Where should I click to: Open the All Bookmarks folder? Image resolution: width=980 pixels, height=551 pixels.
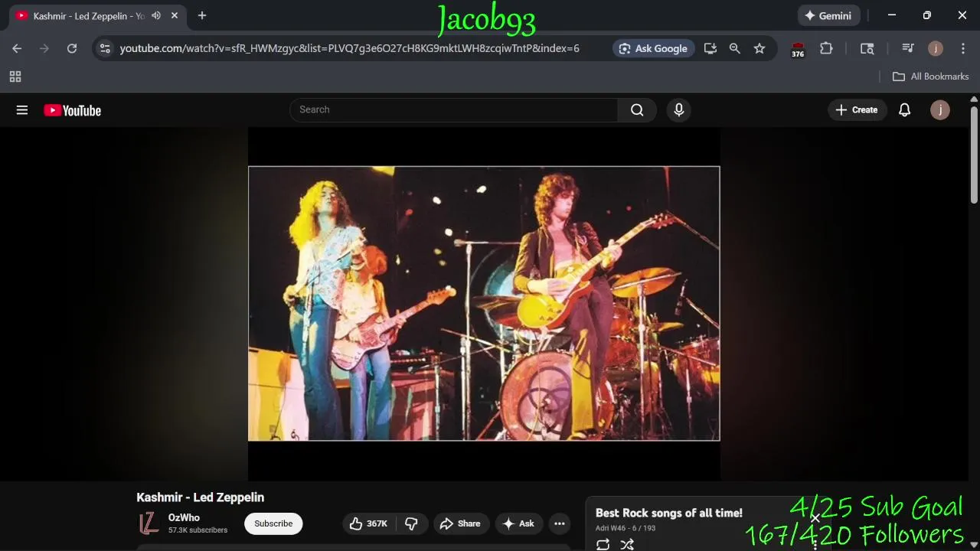[x=931, y=77]
